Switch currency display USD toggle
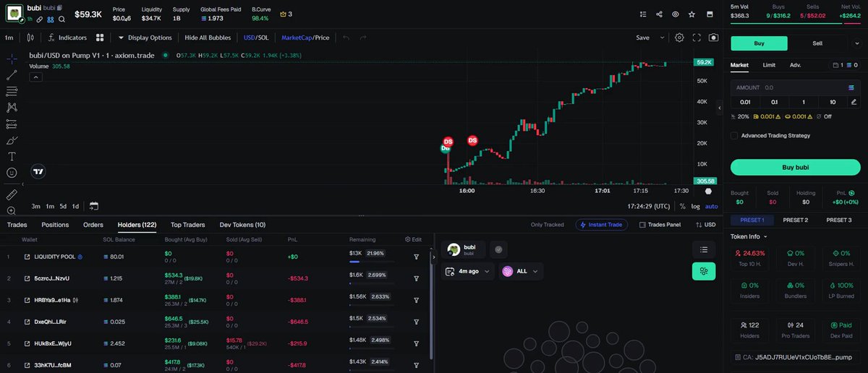This screenshot has width=868, height=373. 705,225
